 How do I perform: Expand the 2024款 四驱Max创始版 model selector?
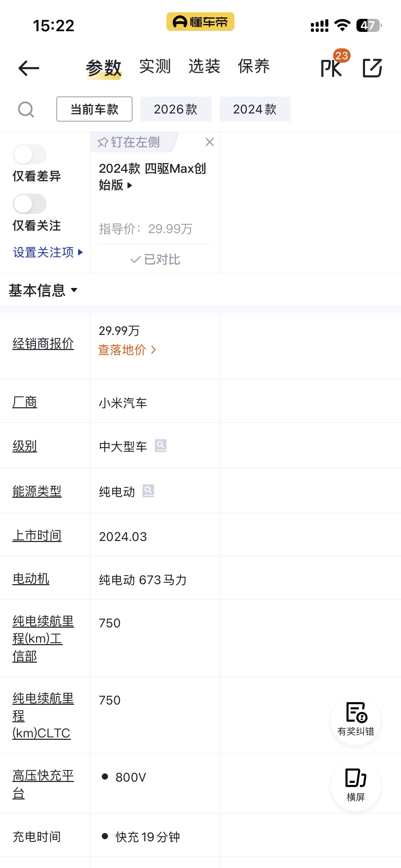pyautogui.click(x=152, y=177)
